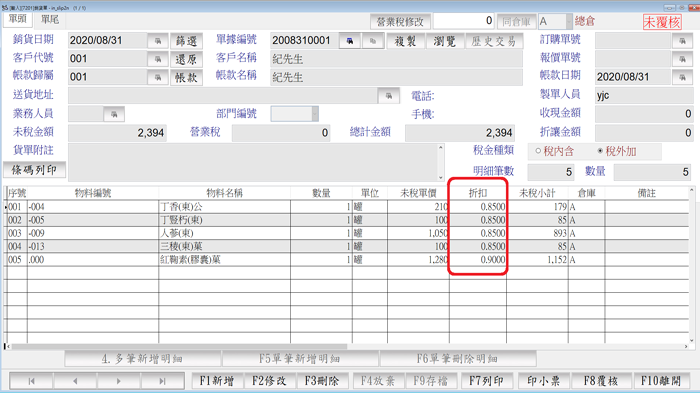
Task: Open lookup icon beside 銷貨日期 field
Action: pyautogui.click(x=158, y=41)
